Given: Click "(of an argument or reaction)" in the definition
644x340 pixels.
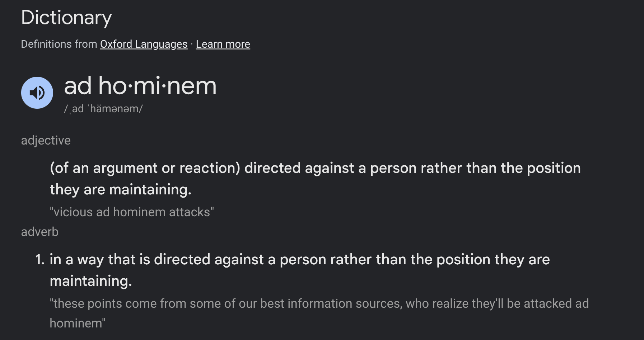Looking at the screenshot, I should pos(145,168).
